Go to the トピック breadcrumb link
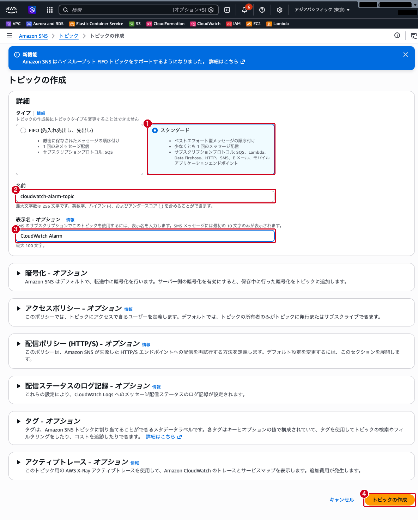Image resolution: width=418 pixels, height=532 pixels. coord(69,36)
